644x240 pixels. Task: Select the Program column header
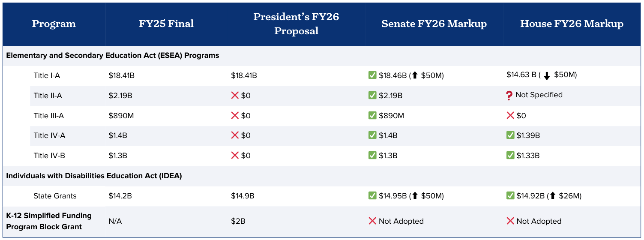(54, 24)
